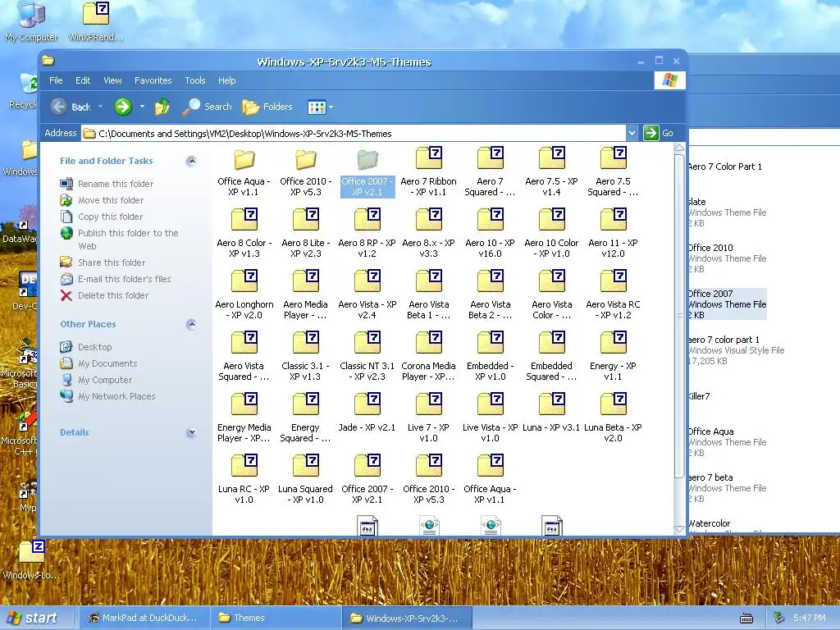Open the Address bar dropdown list

[x=632, y=133]
